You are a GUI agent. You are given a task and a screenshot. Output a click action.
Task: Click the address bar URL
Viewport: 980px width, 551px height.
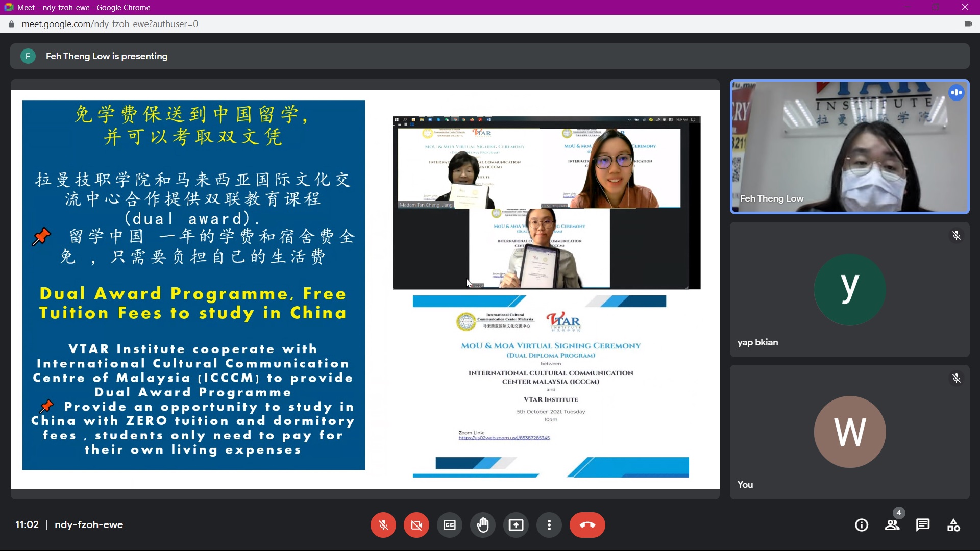click(x=110, y=24)
